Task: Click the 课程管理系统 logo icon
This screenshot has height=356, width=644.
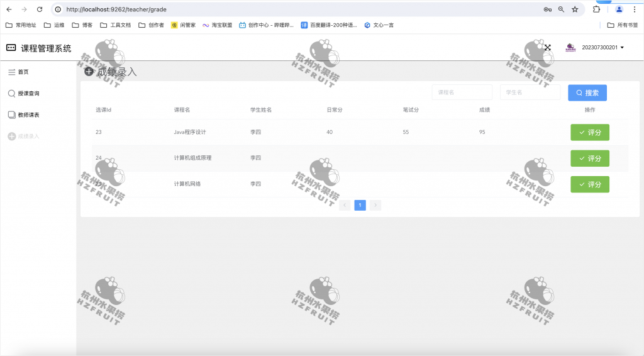Action: pyautogui.click(x=11, y=48)
